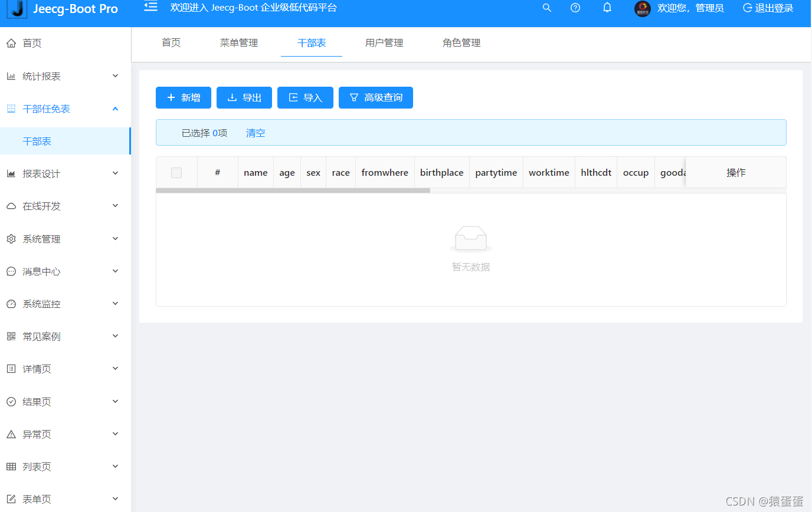The width and height of the screenshot is (812, 512).
Task: Click the 清空 link to clear selection
Action: pyautogui.click(x=256, y=133)
